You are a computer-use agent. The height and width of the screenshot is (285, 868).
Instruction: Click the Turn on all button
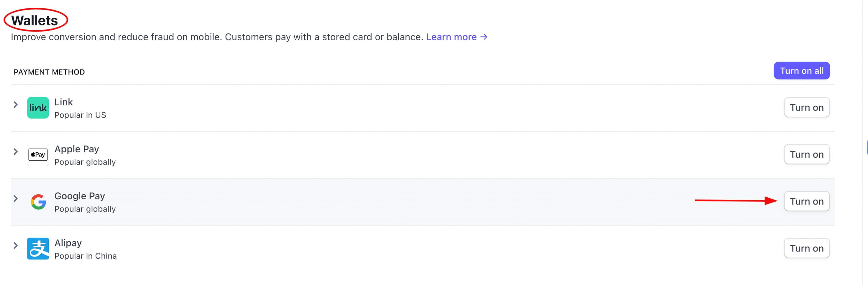coord(802,70)
